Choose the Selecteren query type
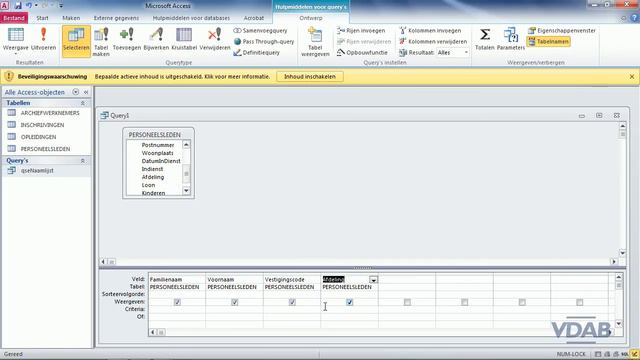 (76, 40)
